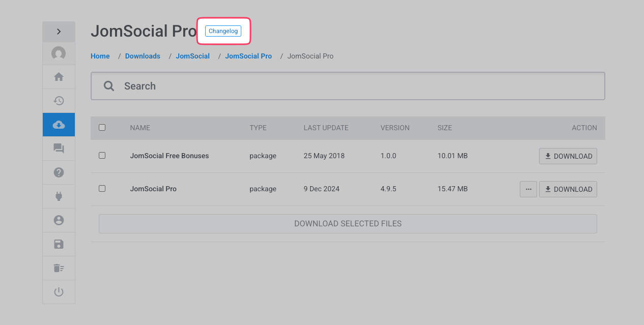The height and width of the screenshot is (325, 644).
Task: Open the account circle profile icon
Action: [59, 220]
